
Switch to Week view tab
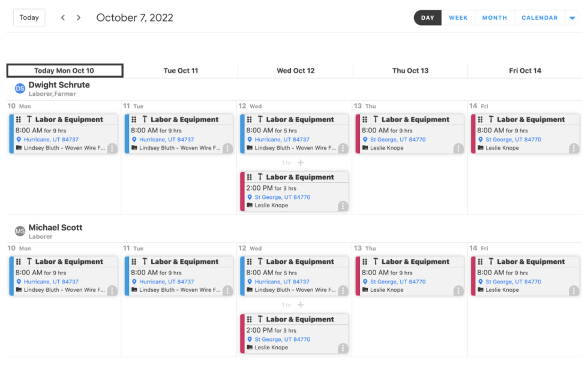(458, 18)
